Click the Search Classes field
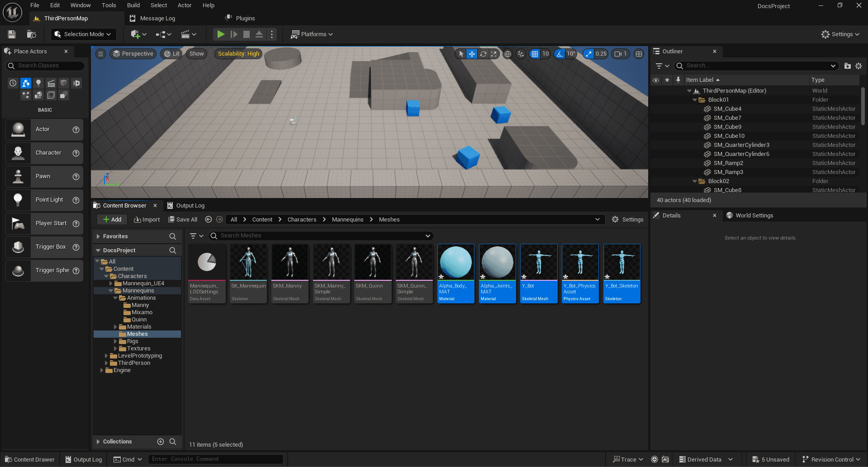868x467 pixels. coord(45,66)
